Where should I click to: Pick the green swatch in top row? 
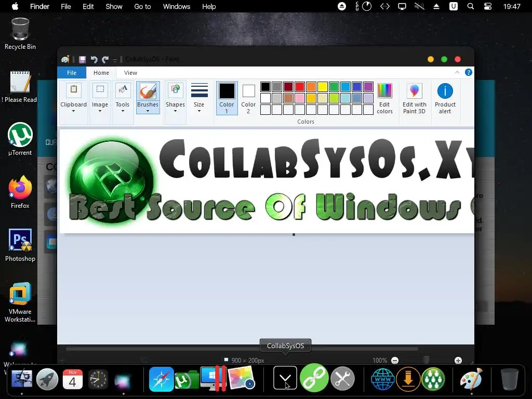334,87
